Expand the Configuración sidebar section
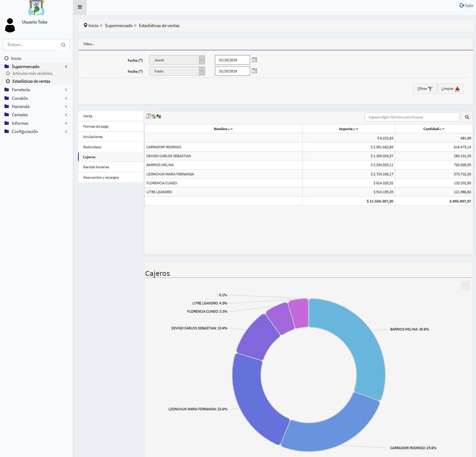Screen dimensions: 476x457 pos(25,132)
